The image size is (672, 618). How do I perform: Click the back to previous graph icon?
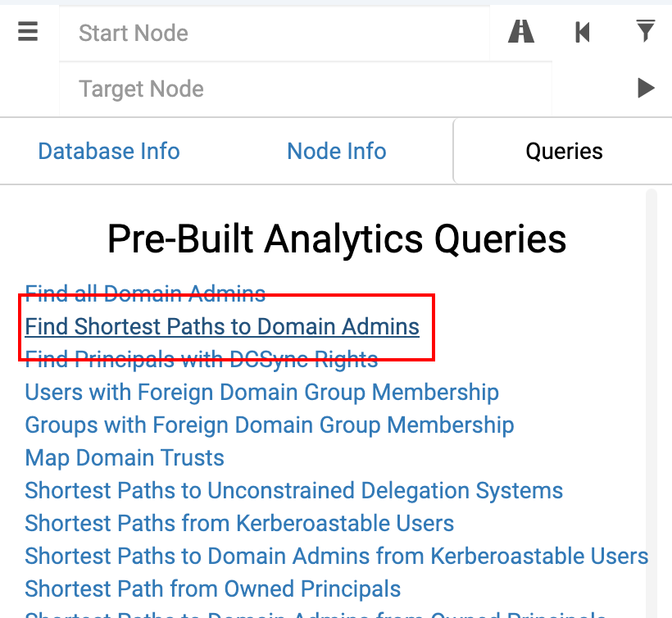(583, 32)
